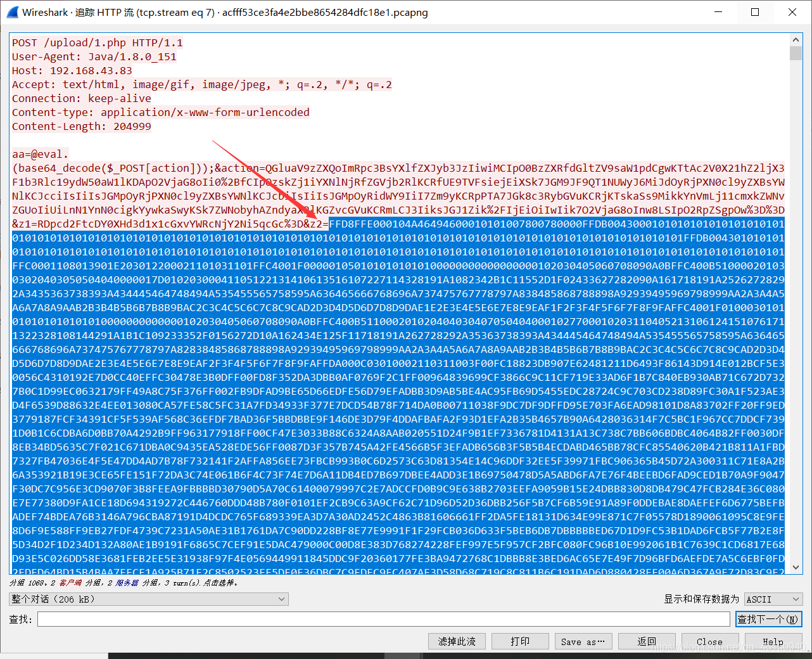Image resolution: width=812 pixels, height=659 pixels.
Task: Click the Wireshark shark fin title icon
Action: 12,12
